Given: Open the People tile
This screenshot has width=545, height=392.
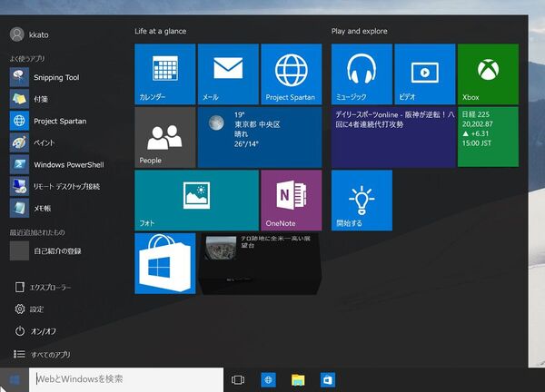Looking at the screenshot, I should [x=165, y=137].
